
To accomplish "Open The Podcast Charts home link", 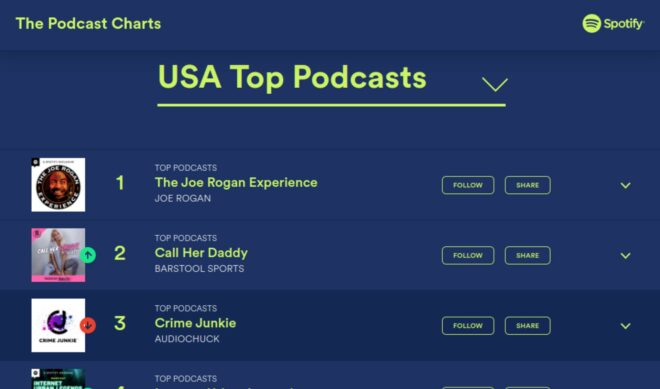I will (x=88, y=24).
